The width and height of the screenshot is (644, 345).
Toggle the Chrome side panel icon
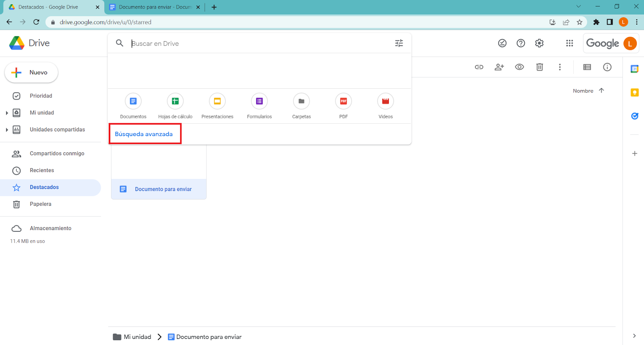pos(610,22)
